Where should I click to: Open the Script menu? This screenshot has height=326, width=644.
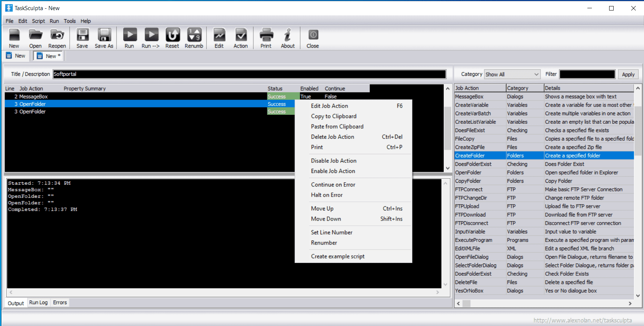(38, 21)
